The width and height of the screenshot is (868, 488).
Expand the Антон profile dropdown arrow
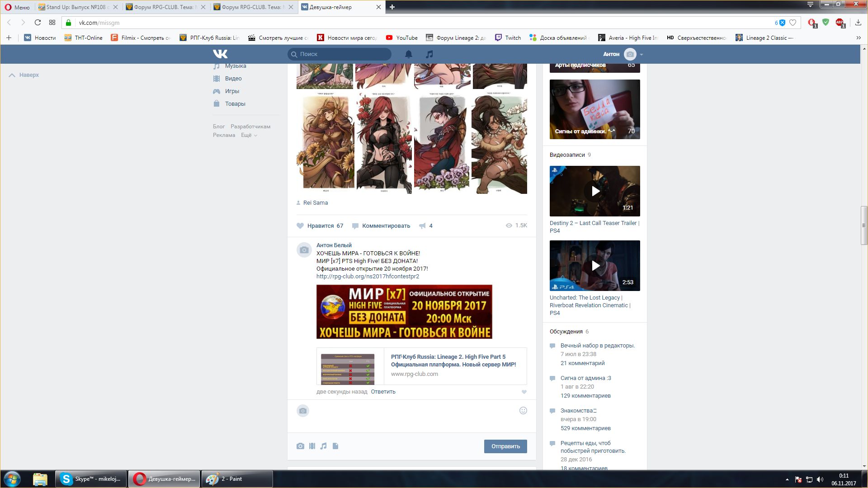pyautogui.click(x=641, y=54)
